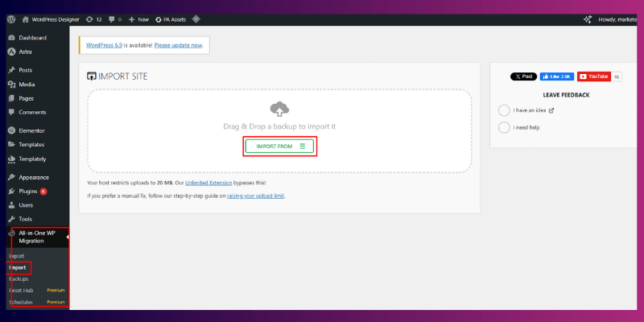Screen dimensions: 644x322
Task: Click the Drag & Drop backup text
Action: pos(279,126)
